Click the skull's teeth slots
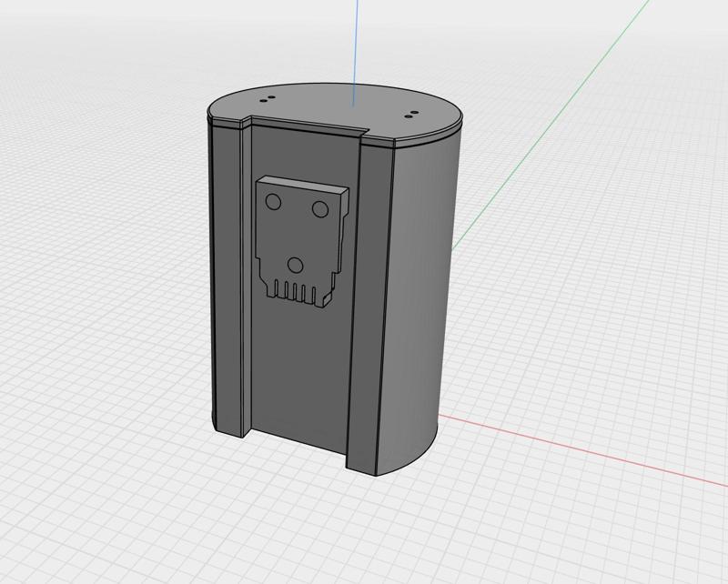This screenshot has height=584, width=728. [295, 291]
